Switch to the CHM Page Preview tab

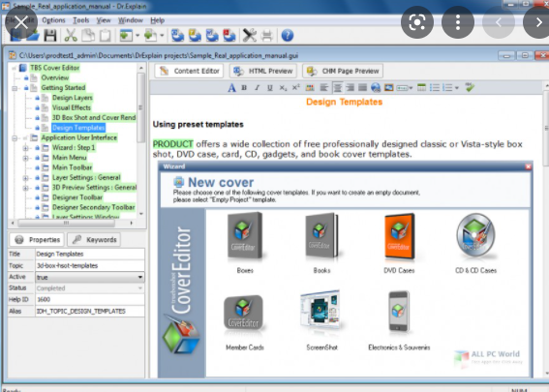click(343, 71)
